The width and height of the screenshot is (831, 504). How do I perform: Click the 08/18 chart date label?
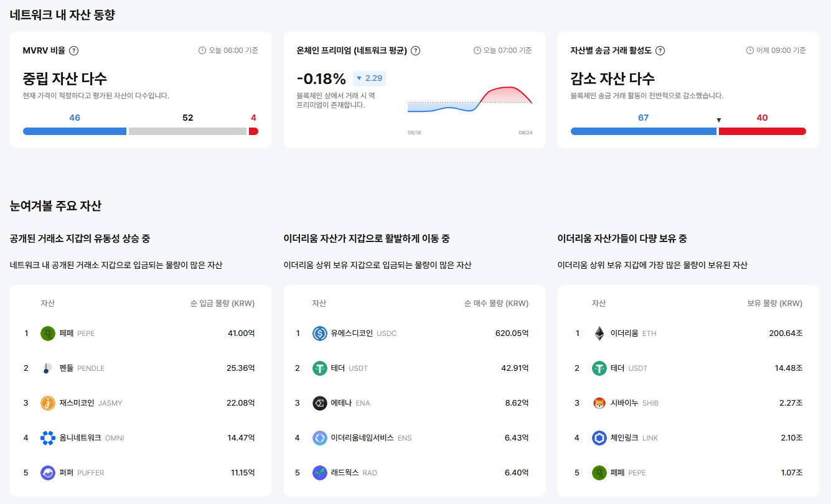415,133
